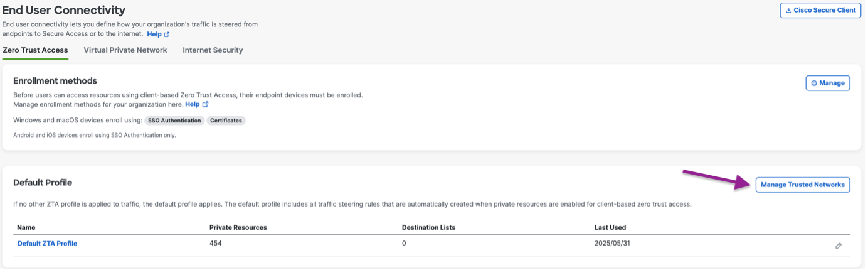Open the Internet Security tab

point(213,50)
